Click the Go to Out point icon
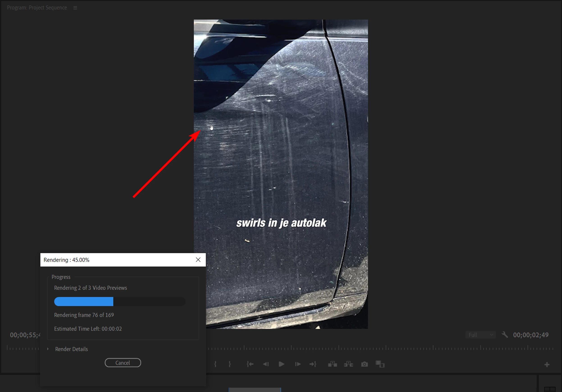Screen dimensions: 562x392 313,364
